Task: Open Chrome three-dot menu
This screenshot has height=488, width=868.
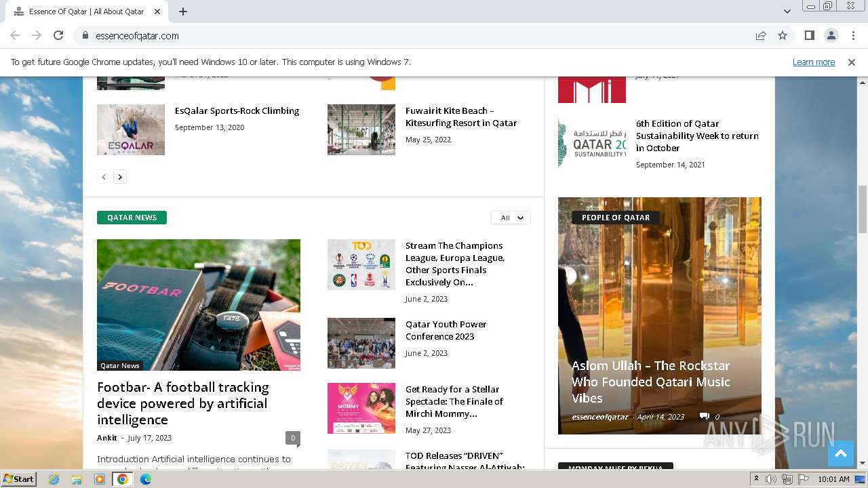Action: (853, 35)
